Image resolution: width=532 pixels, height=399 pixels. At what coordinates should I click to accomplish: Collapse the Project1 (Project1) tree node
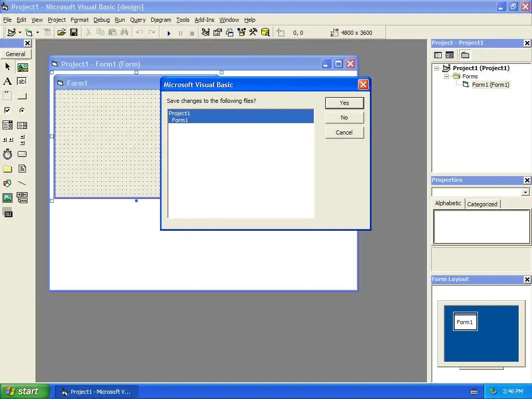tap(436, 68)
